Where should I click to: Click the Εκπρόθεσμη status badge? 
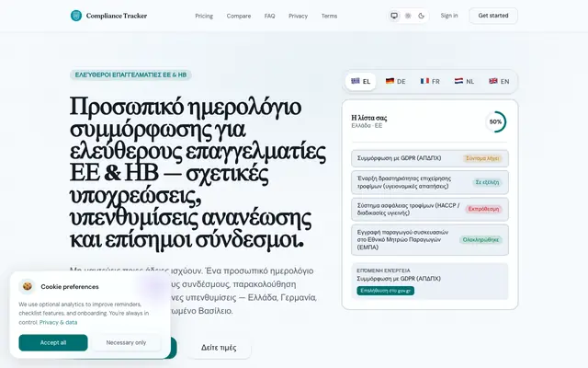pyautogui.click(x=484, y=209)
